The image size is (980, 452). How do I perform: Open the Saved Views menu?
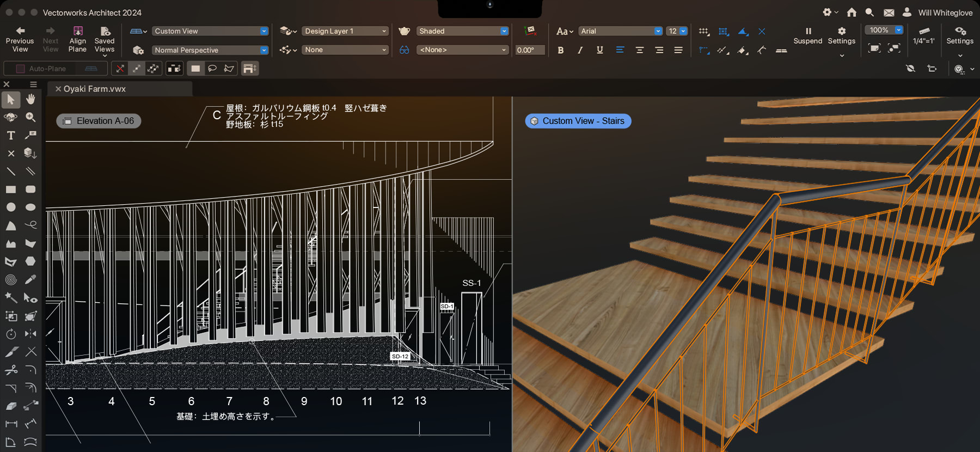[x=105, y=41]
